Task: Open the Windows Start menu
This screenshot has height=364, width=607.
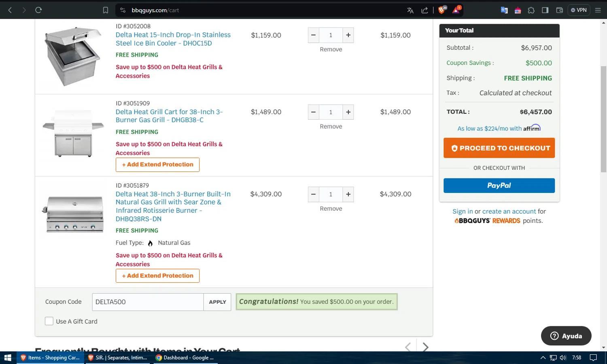Action: [x=8, y=358]
